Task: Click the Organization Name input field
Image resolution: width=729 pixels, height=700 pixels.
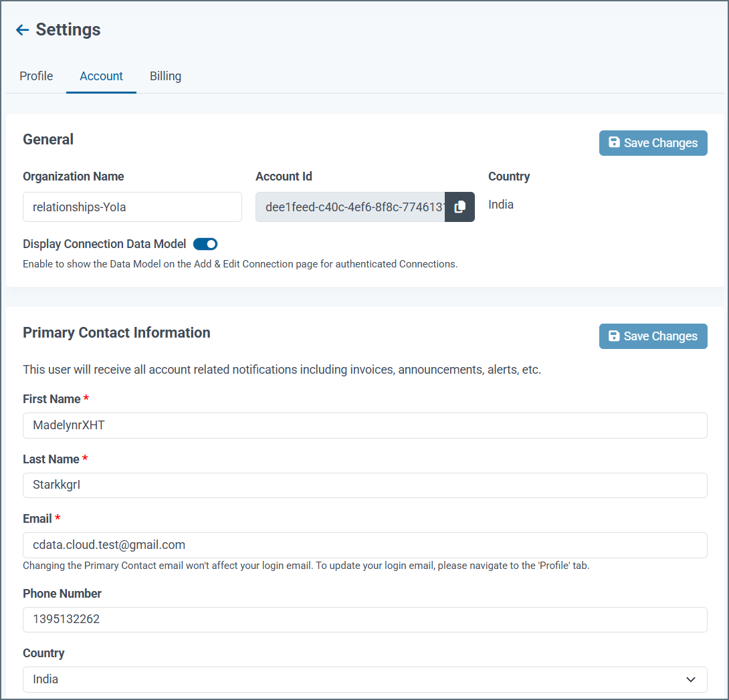Action: tap(132, 207)
